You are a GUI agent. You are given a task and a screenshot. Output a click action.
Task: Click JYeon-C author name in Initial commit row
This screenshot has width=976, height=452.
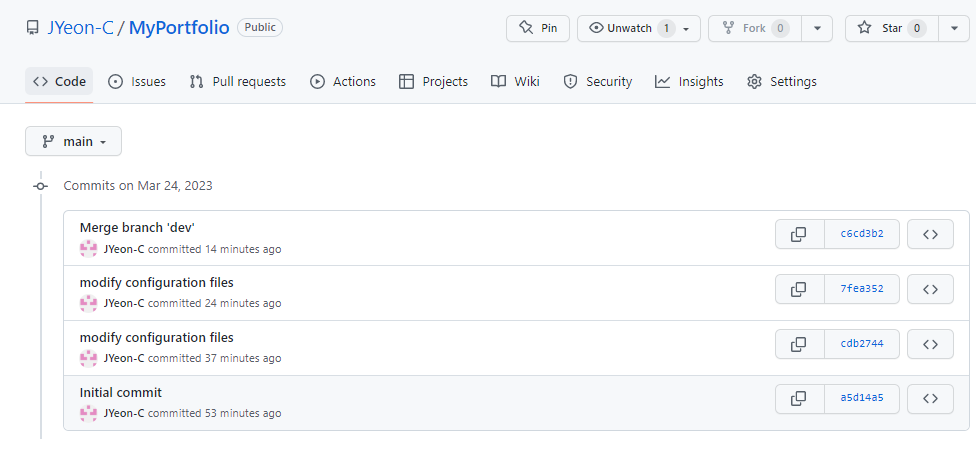(x=124, y=413)
